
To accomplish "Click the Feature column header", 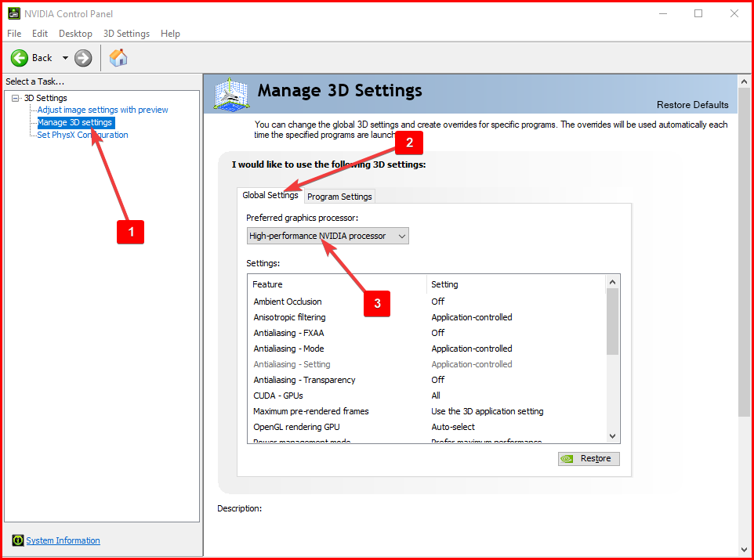I will (x=338, y=284).
